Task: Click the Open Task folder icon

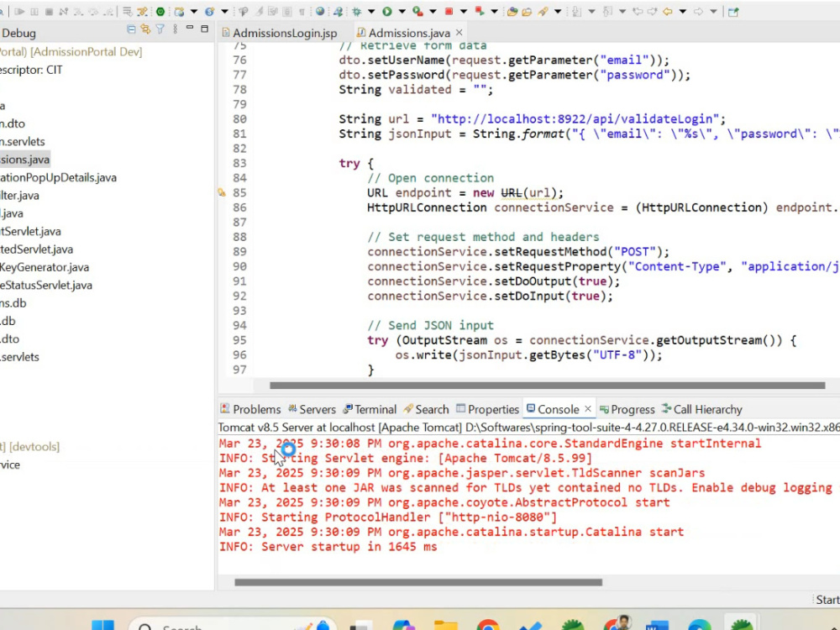Action: pos(527,11)
